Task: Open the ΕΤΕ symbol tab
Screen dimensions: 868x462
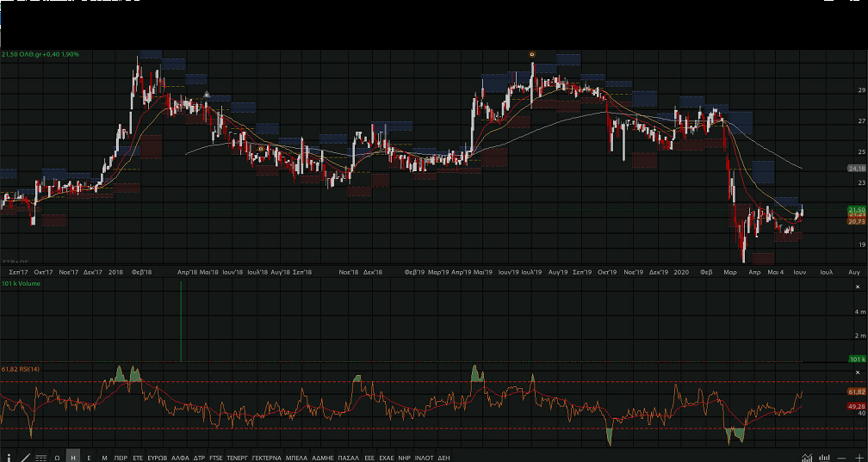Action: click(138, 458)
